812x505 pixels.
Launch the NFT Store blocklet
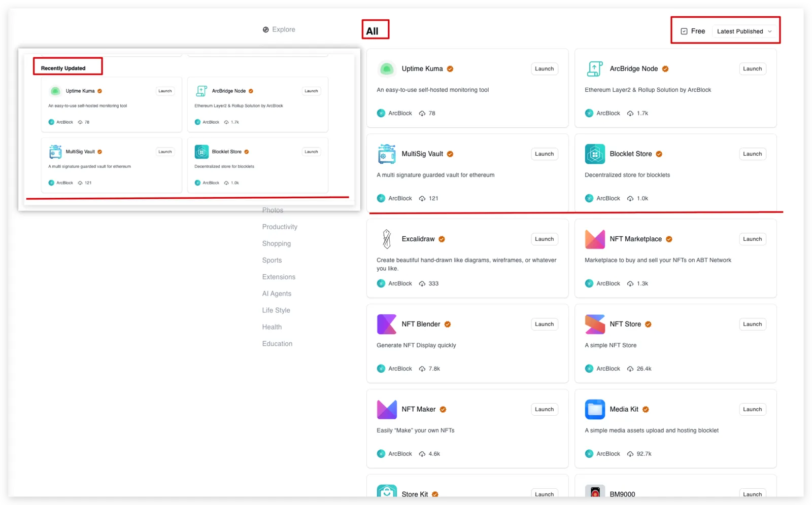click(753, 324)
